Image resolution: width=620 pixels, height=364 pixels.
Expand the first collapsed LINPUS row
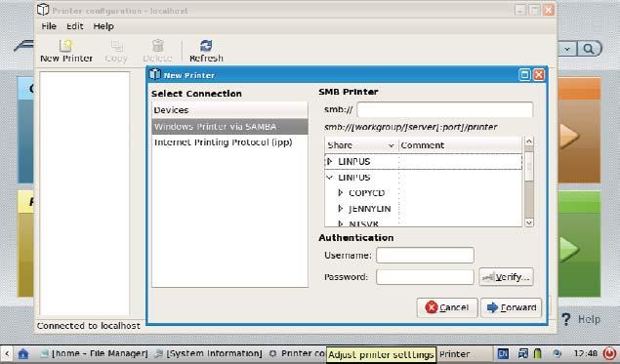tap(330, 161)
